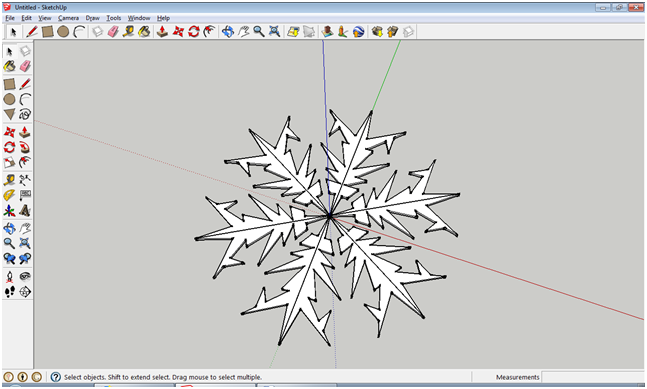The height and width of the screenshot is (389, 647).
Task: Open the View menu
Action: (x=45, y=18)
